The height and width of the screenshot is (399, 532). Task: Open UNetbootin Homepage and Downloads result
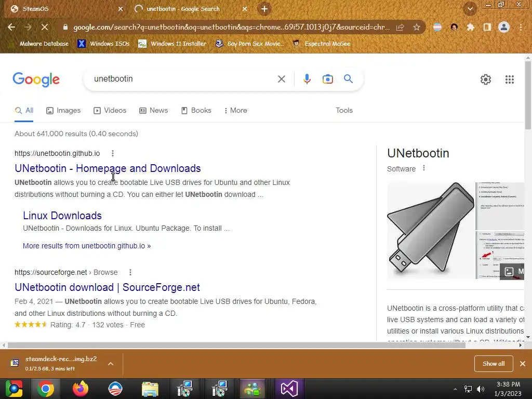point(108,168)
